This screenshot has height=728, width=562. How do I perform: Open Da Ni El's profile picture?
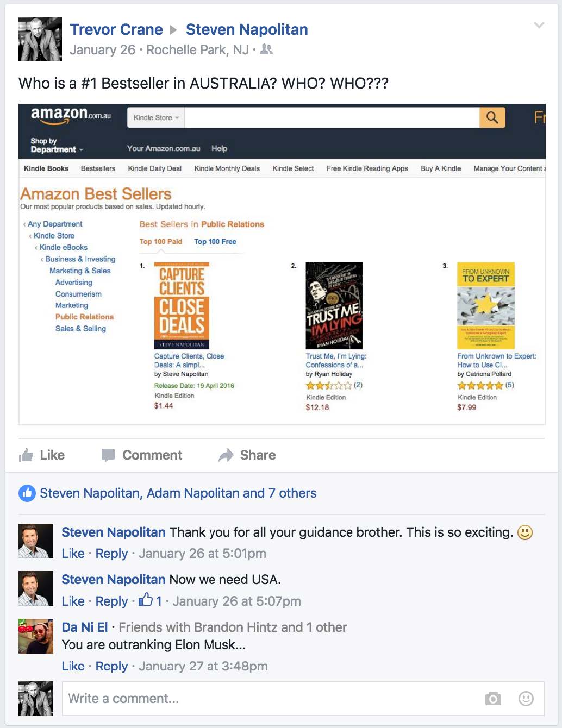coord(36,636)
